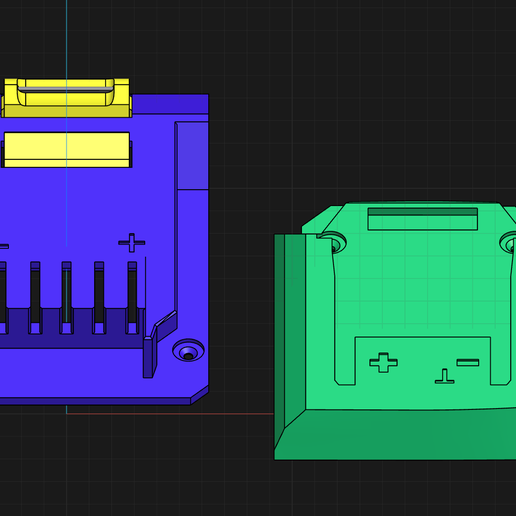
Task: Click the minus symbol on the green adapter
Action: (468, 362)
